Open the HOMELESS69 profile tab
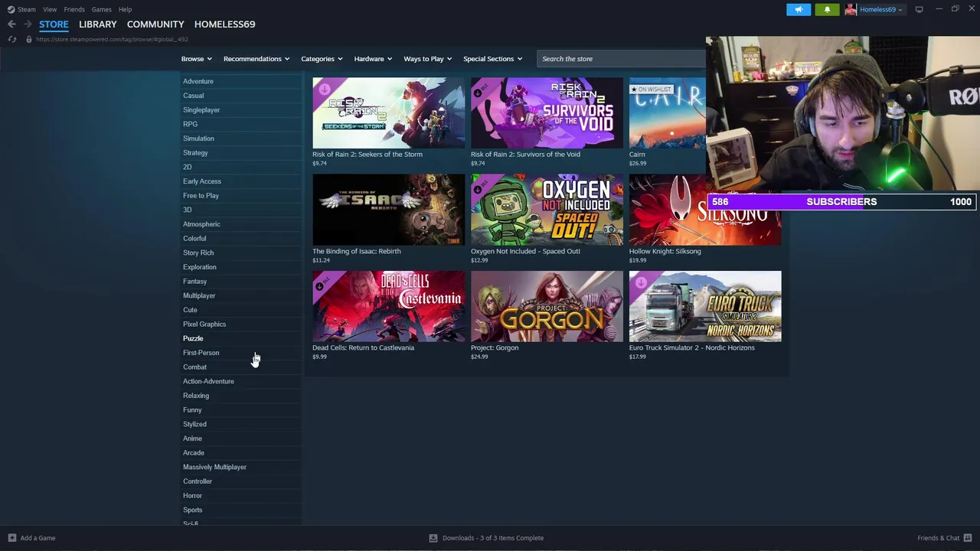The width and height of the screenshot is (980, 551). click(x=224, y=24)
